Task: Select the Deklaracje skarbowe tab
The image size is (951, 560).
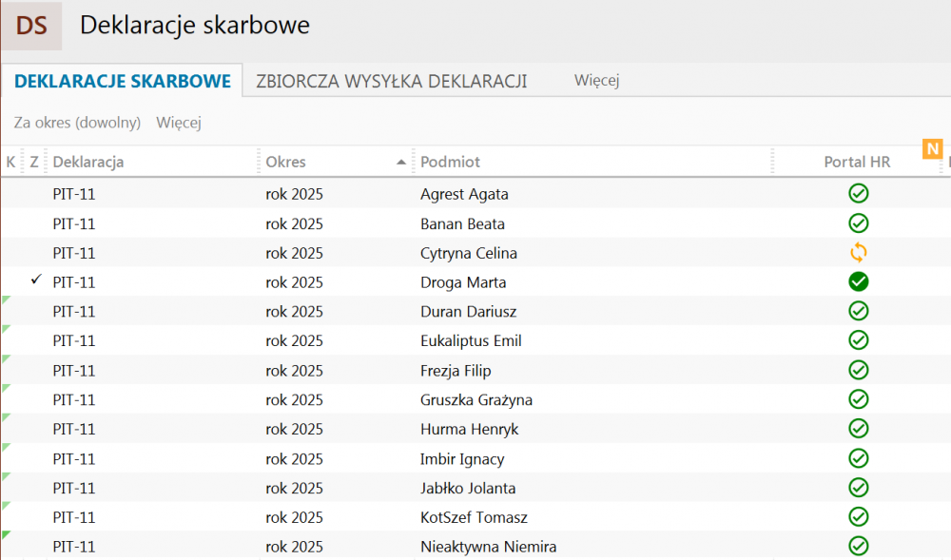Action: click(x=123, y=81)
